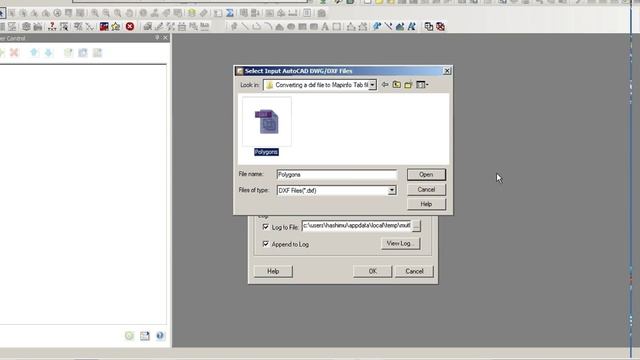Click Open in the file dialog
Screen dimensions: 640x360
[426, 175]
